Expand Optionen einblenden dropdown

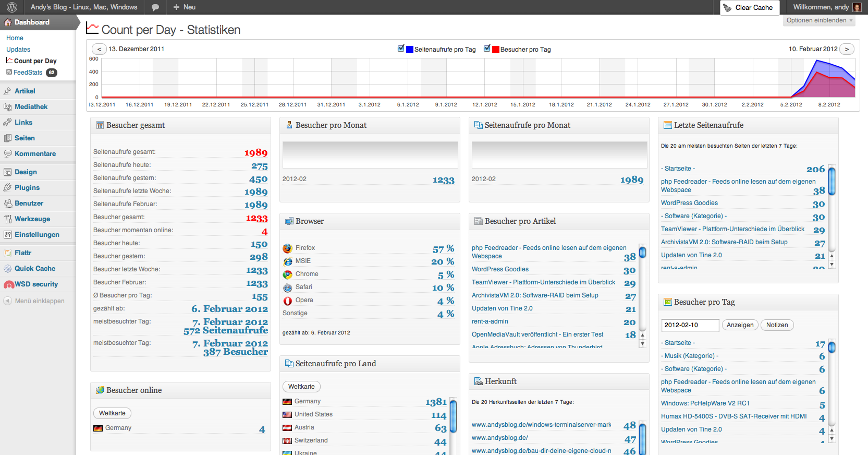[x=820, y=20]
